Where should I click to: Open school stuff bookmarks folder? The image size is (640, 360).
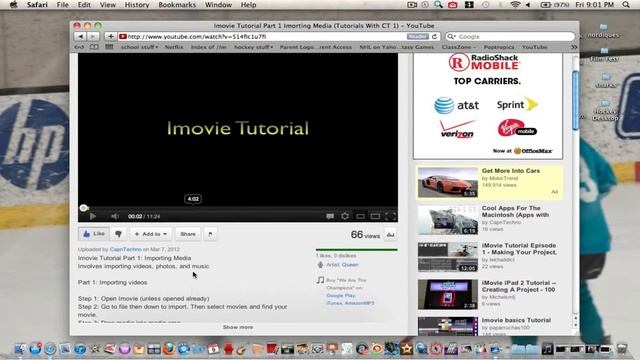139,47
